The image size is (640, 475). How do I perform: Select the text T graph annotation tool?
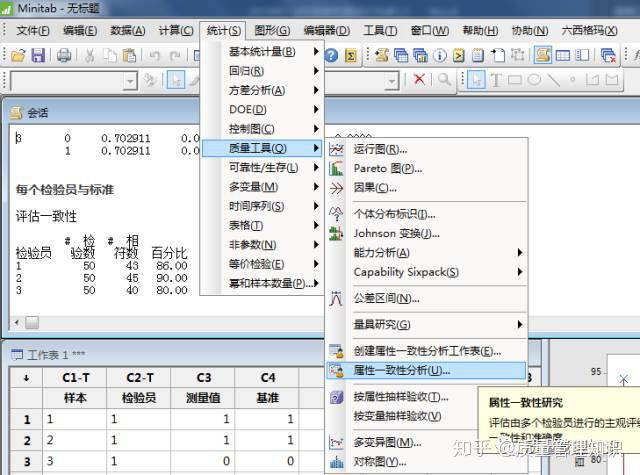click(496, 80)
